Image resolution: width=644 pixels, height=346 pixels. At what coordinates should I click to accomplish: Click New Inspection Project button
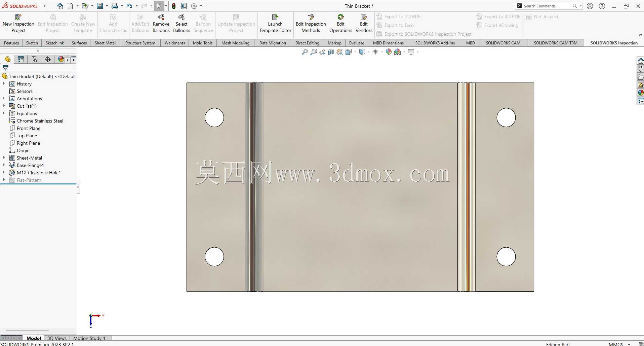pos(18,24)
